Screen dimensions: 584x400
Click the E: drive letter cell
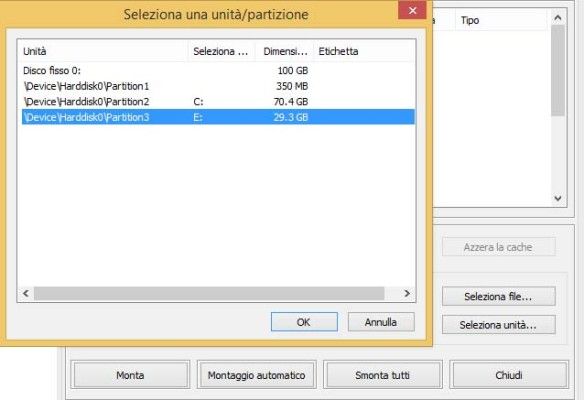[x=198, y=117]
